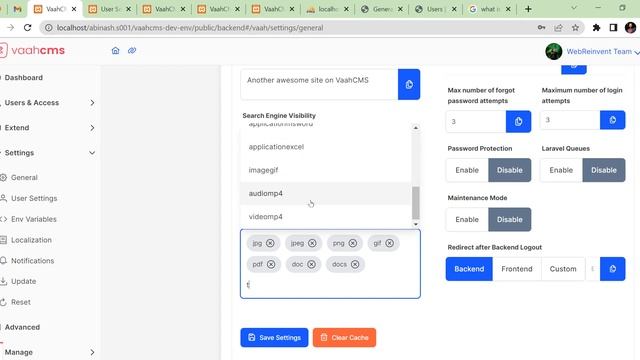Select Custom redirect option
Screen dimensions: 640x360
(x=563, y=269)
